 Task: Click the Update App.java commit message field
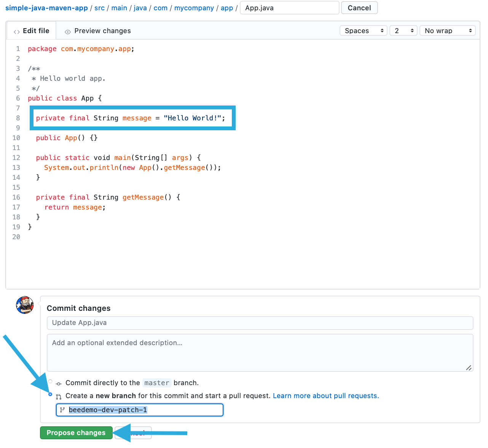(260, 323)
